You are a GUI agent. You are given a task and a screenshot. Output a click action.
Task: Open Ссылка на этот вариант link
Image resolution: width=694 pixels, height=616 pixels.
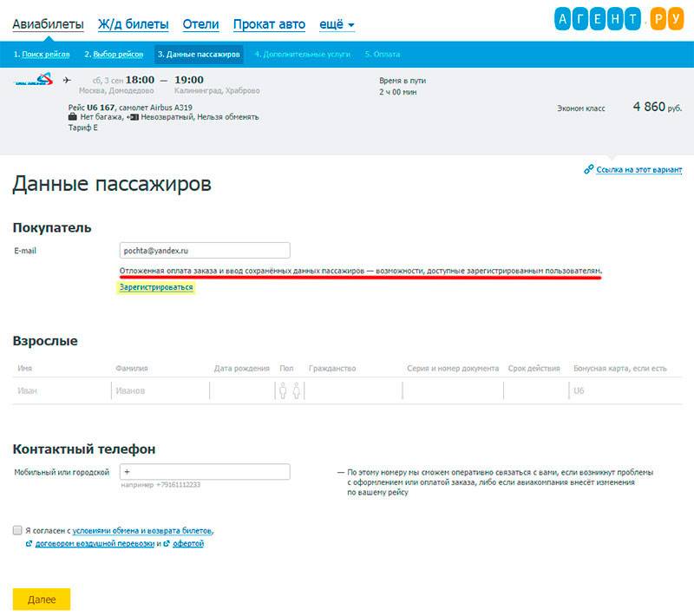pyautogui.click(x=639, y=169)
